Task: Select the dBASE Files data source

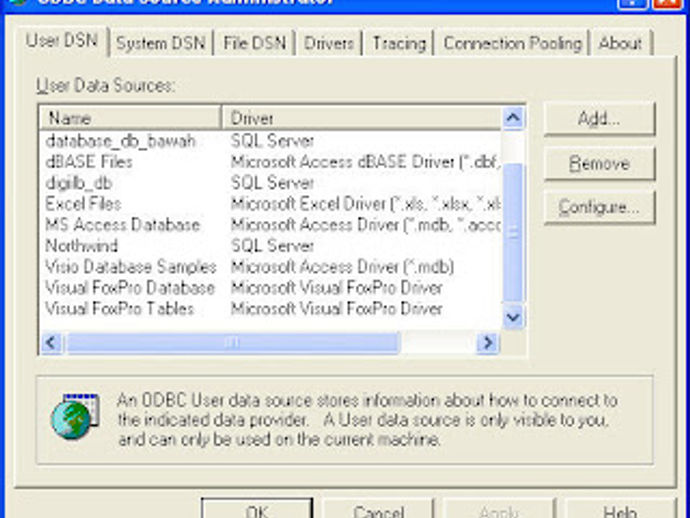Action: (89, 162)
